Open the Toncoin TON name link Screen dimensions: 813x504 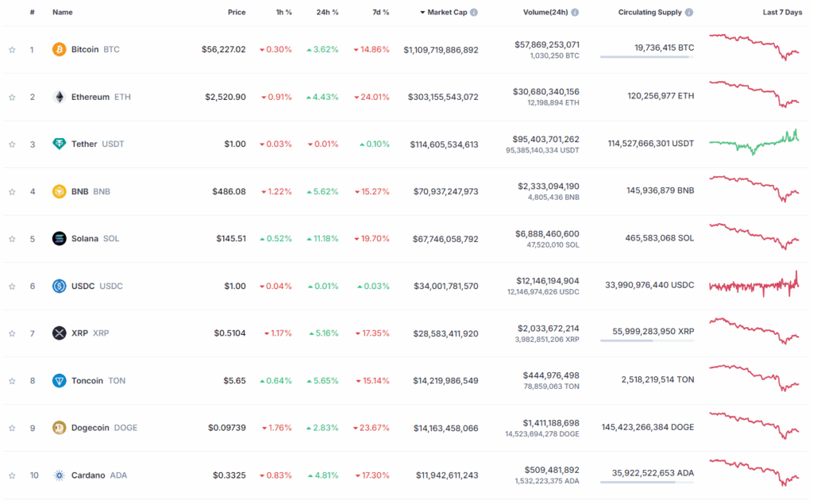(x=98, y=381)
